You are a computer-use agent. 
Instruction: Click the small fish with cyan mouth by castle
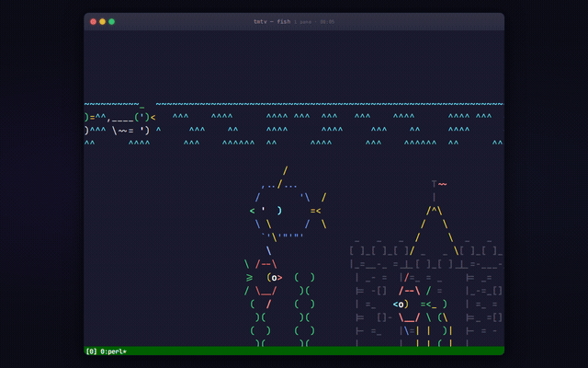pos(401,304)
